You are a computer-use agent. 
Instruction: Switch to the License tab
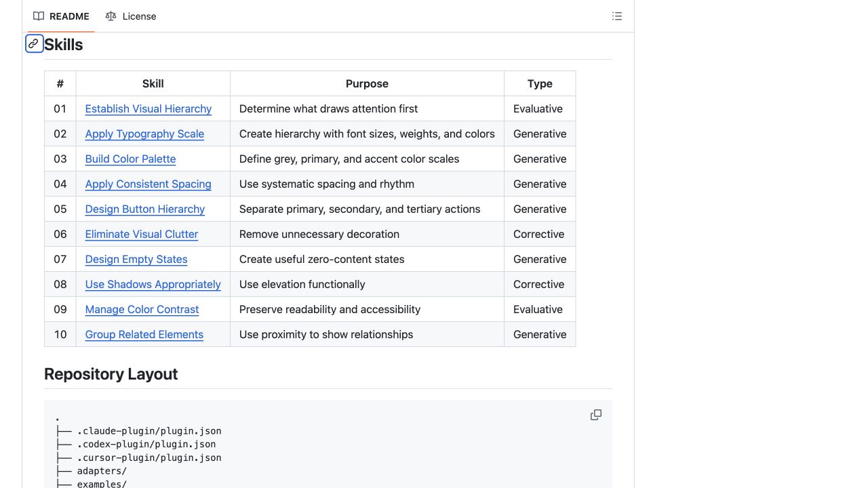(x=131, y=16)
